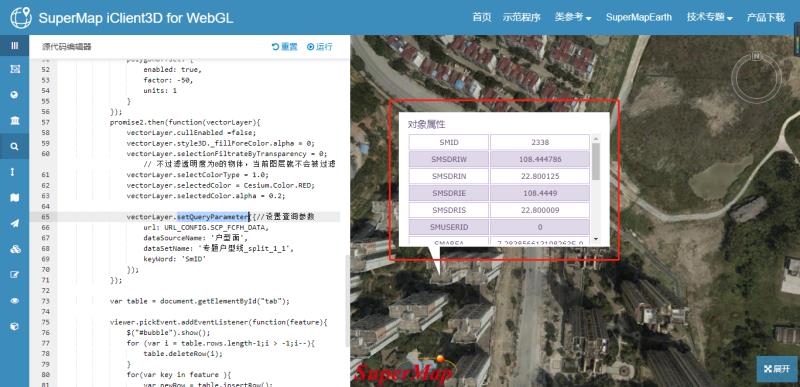This screenshot has width=800, height=387.
Task: Expand the 技术专题 dropdown menu
Action: click(709, 17)
